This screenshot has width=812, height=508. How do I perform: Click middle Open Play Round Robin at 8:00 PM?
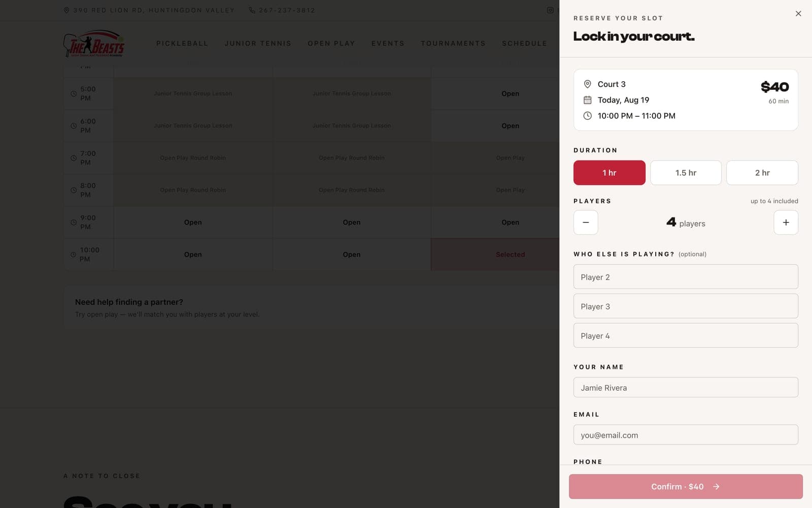pos(352,190)
